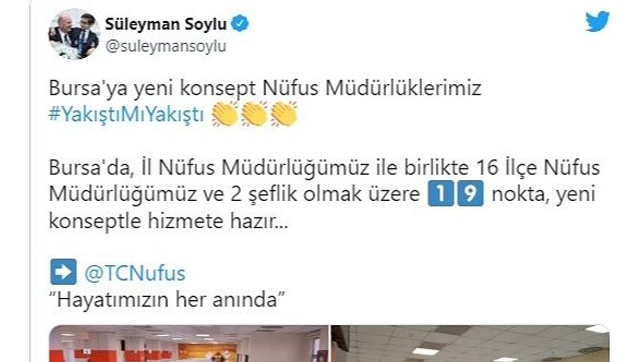Click the blue number 1 keycap emoji
644x362 pixels.
coord(441,194)
